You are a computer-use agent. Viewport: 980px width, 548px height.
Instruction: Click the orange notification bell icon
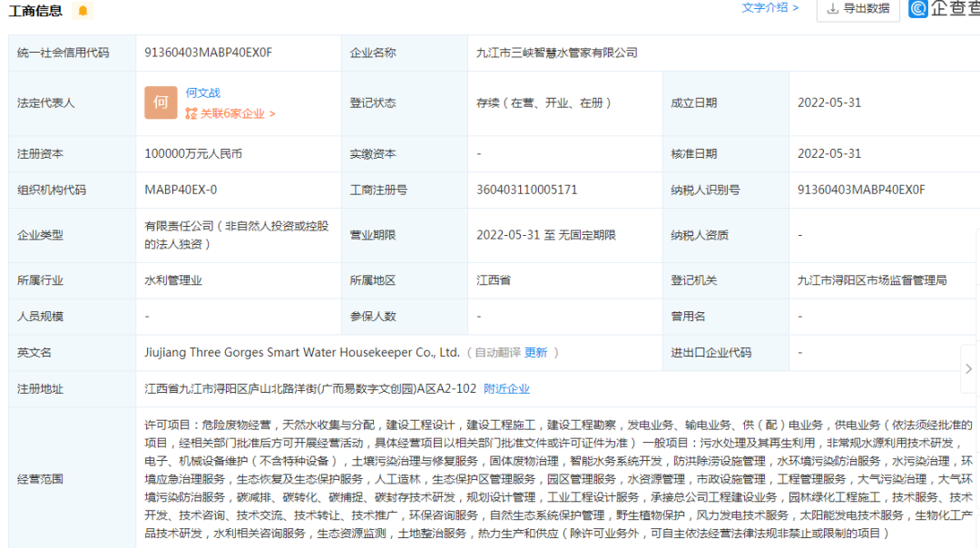pos(83,11)
